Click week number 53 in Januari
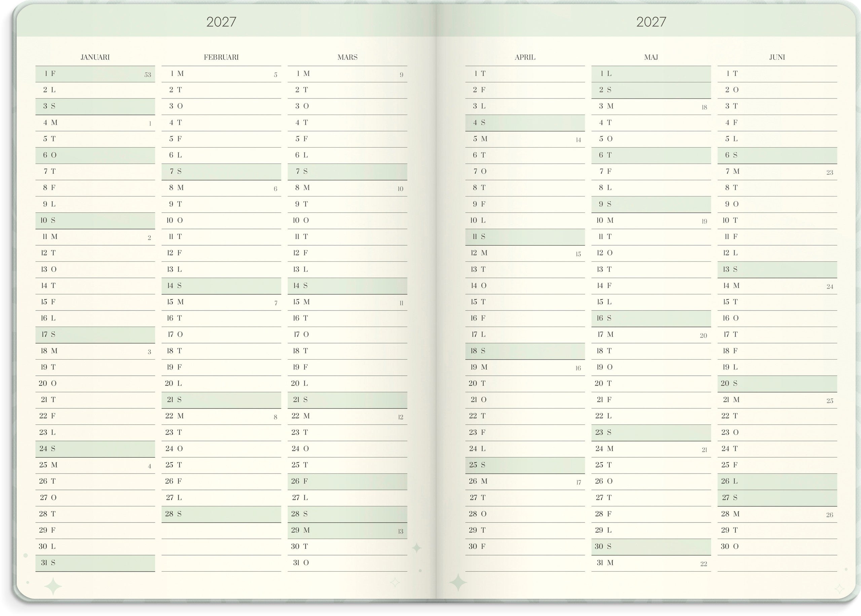861x616 pixels. (148, 75)
